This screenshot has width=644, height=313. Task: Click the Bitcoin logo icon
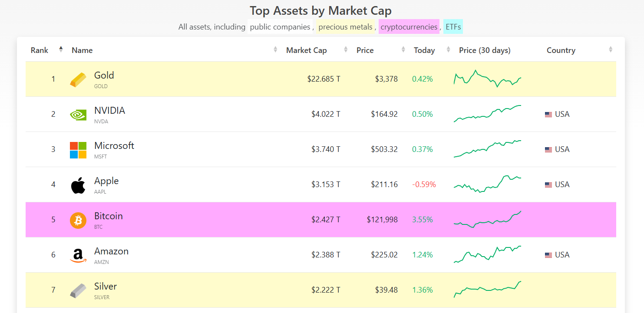(x=78, y=220)
